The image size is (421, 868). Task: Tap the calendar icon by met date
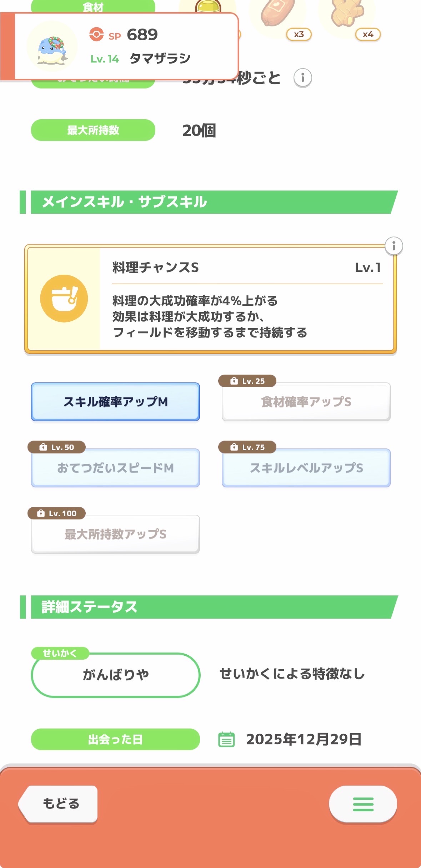click(x=226, y=739)
